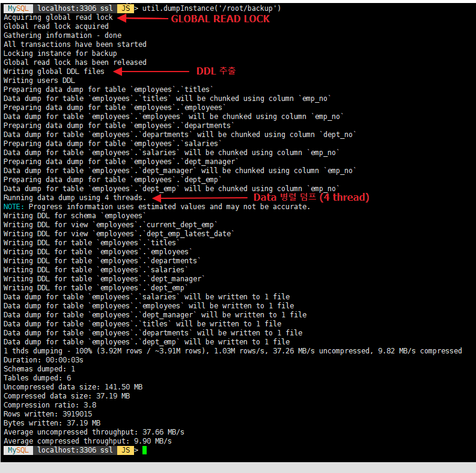The height and width of the screenshot is (473, 476).
Task: Click titles 'will be written to 1 file'
Action: click(x=142, y=324)
